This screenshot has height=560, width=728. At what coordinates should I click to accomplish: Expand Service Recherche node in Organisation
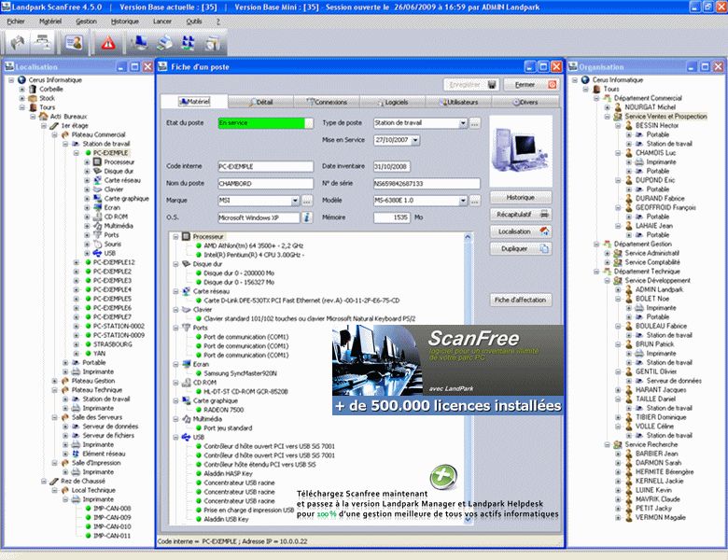pyautogui.click(x=608, y=445)
